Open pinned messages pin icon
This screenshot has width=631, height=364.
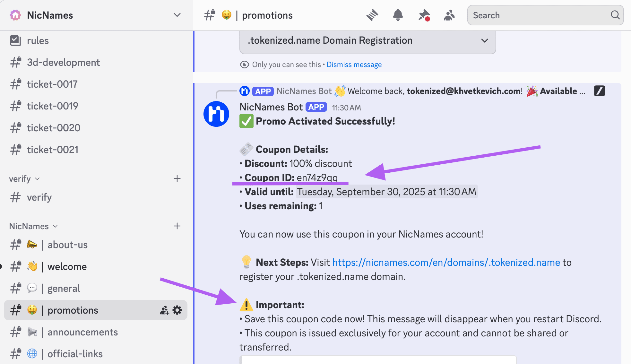point(424,15)
